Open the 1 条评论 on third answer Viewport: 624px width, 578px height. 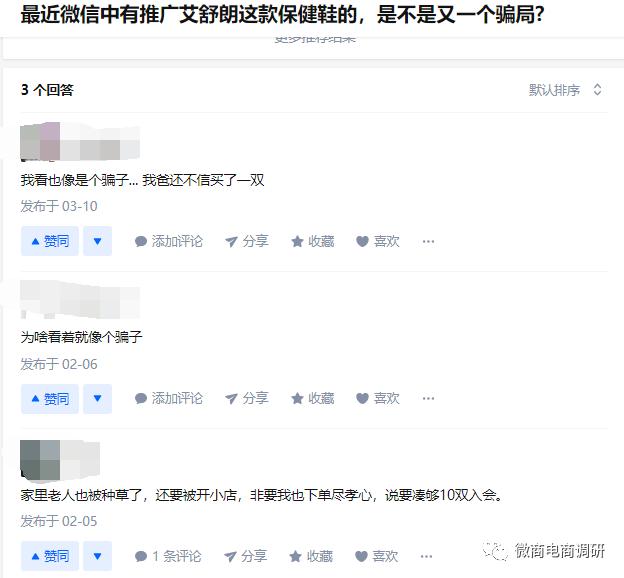coord(168,556)
